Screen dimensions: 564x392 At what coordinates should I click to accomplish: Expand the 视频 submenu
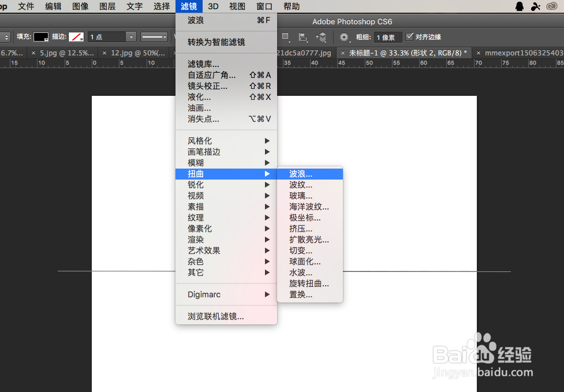(226, 196)
